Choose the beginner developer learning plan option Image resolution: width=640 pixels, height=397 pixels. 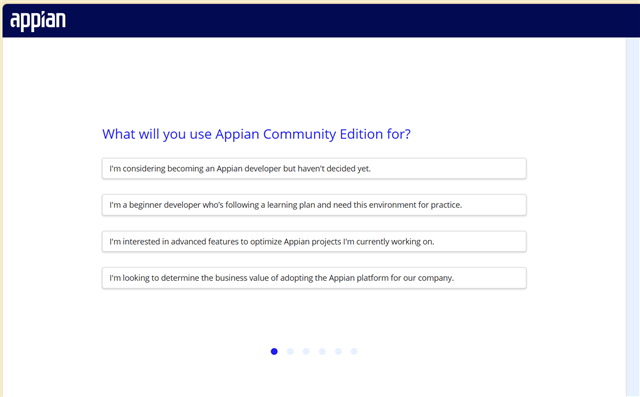(314, 205)
